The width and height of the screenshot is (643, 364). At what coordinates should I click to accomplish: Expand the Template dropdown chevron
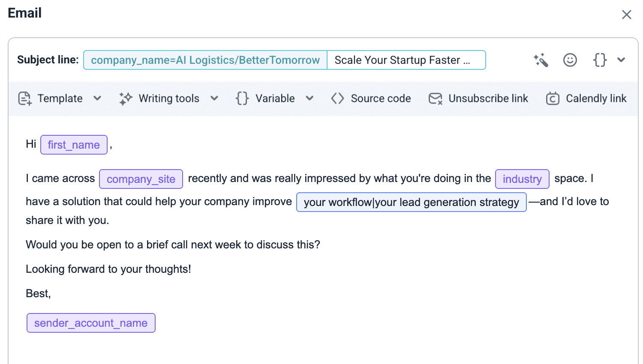[97, 98]
